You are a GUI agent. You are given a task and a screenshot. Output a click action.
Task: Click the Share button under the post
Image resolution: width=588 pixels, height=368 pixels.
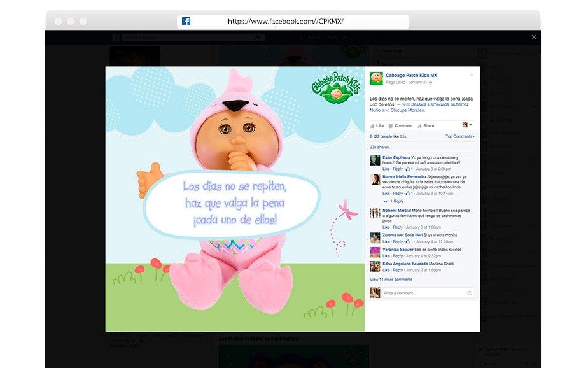(x=426, y=126)
